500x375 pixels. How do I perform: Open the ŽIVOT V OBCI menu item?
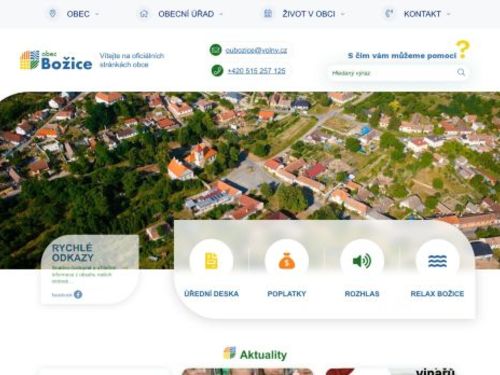(309, 14)
